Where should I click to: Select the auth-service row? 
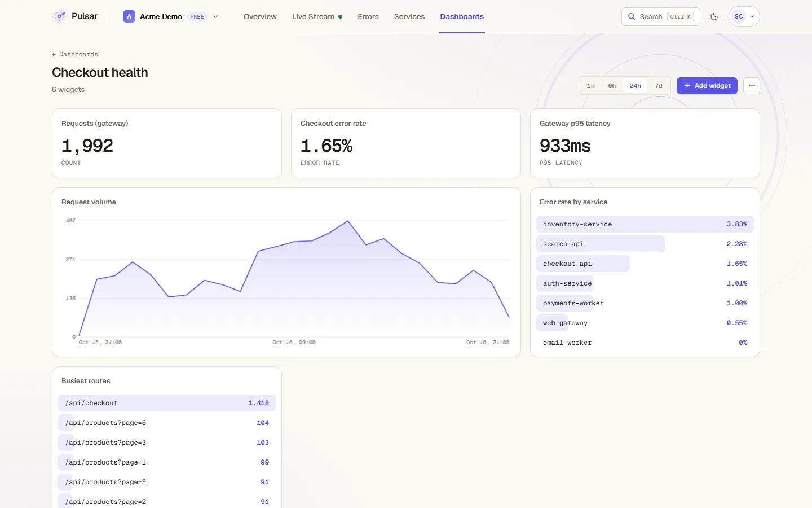point(645,283)
